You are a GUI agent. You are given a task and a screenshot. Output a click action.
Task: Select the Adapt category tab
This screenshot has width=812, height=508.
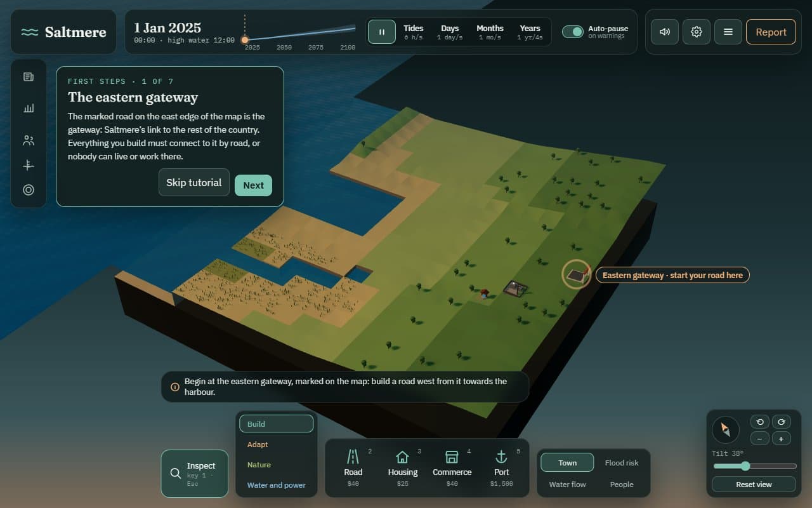point(276,444)
